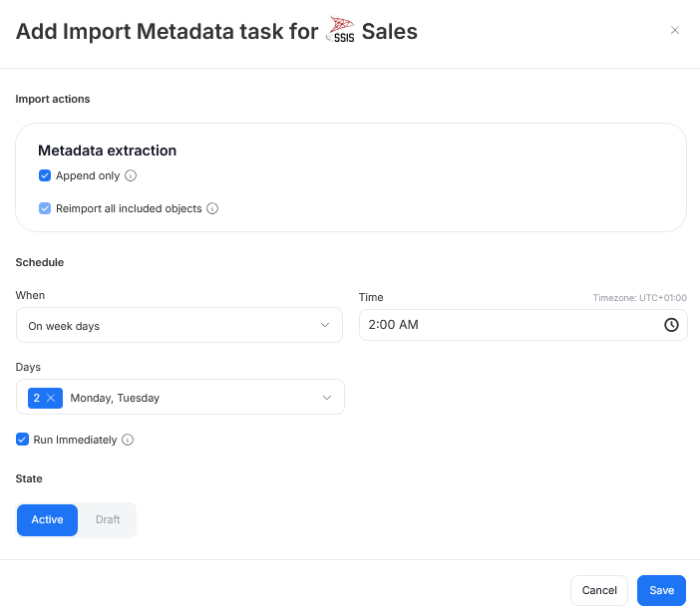
Task: Disable the Run Immediately checkbox
Action: 22,440
